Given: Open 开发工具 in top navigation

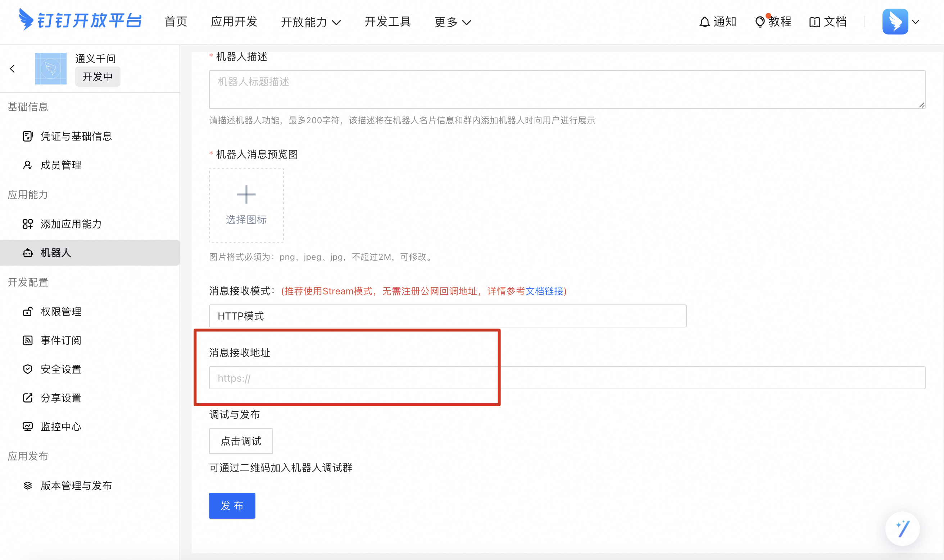Looking at the screenshot, I should coord(387,22).
